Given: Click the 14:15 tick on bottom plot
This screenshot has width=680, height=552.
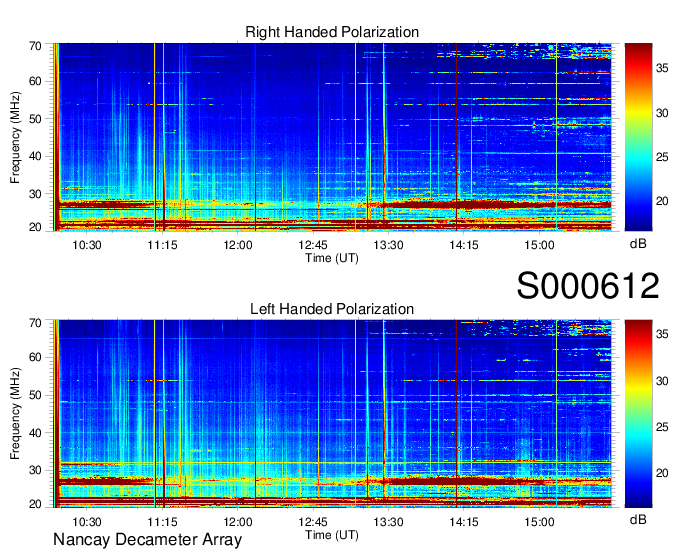Looking at the screenshot, I should [464, 522].
